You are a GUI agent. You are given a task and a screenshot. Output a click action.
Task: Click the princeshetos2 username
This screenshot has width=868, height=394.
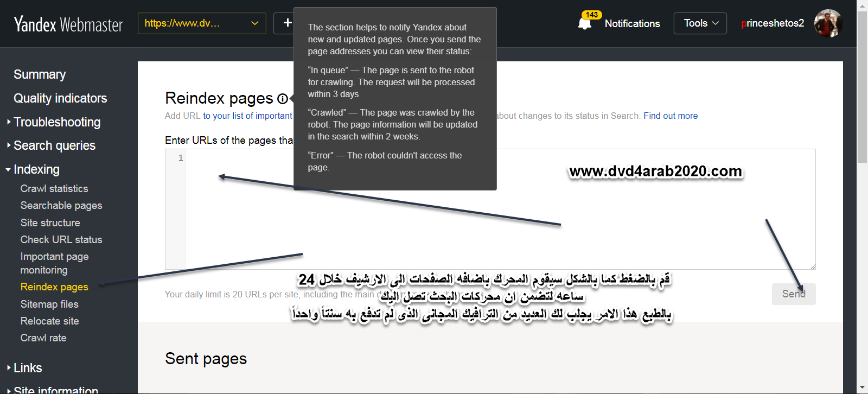coord(773,23)
